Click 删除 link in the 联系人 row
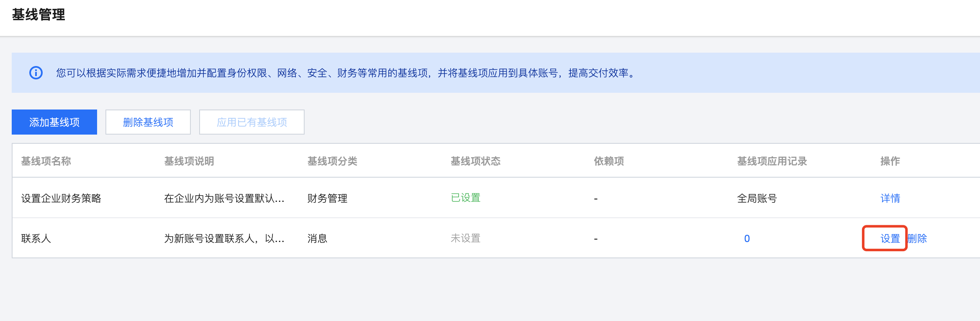Image resolution: width=980 pixels, height=321 pixels. (917, 238)
